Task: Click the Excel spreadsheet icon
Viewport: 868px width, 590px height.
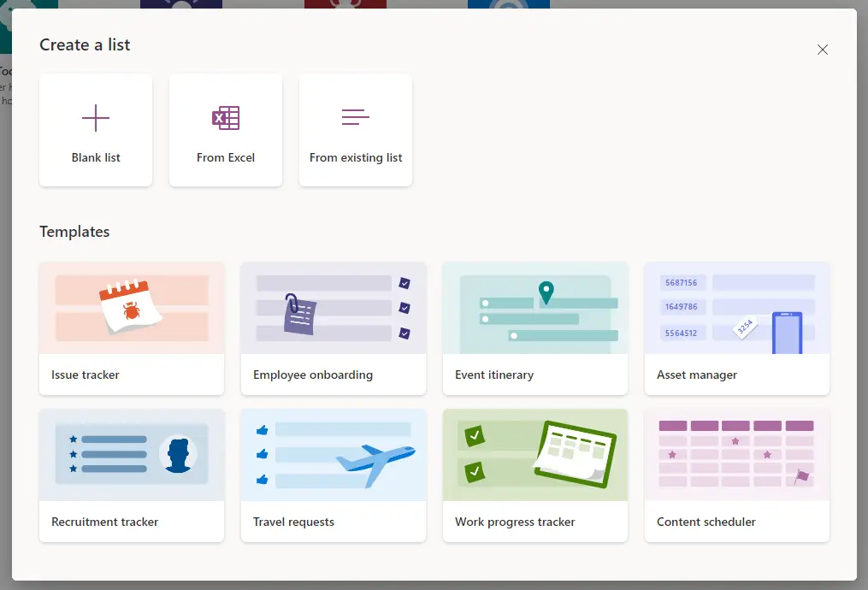Action: coord(226,118)
